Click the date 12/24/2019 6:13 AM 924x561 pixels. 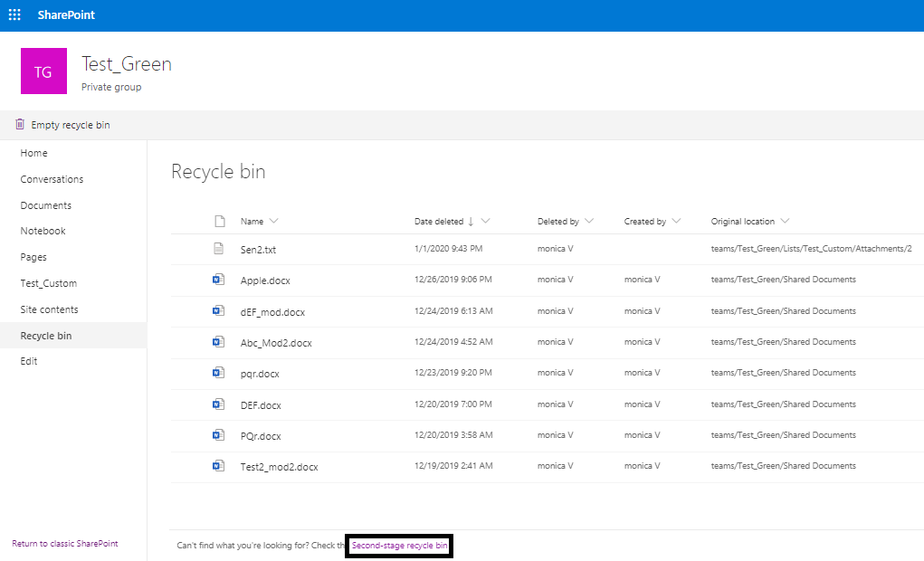(453, 310)
